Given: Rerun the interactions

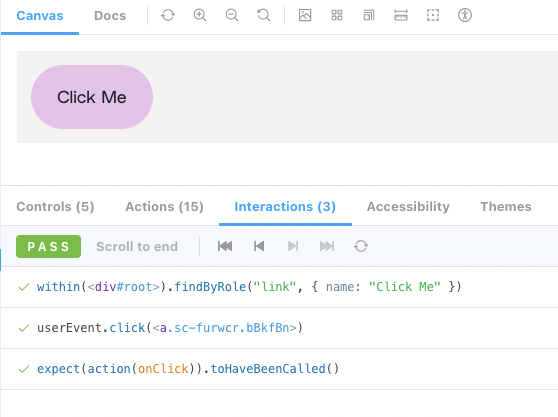Looking at the screenshot, I should point(361,246).
